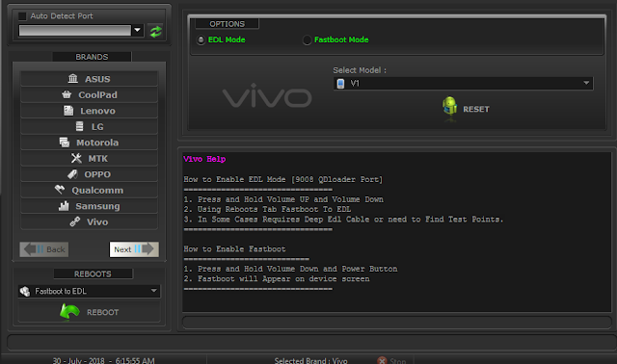Click the RESET button
The width and height of the screenshot is (617, 364).
pyautogui.click(x=466, y=109)
